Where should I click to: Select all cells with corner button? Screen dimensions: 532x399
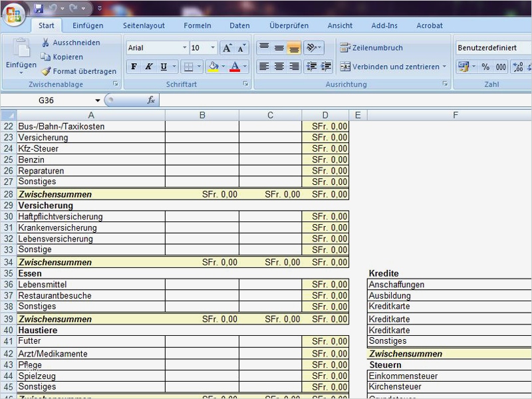click(9, 115)
